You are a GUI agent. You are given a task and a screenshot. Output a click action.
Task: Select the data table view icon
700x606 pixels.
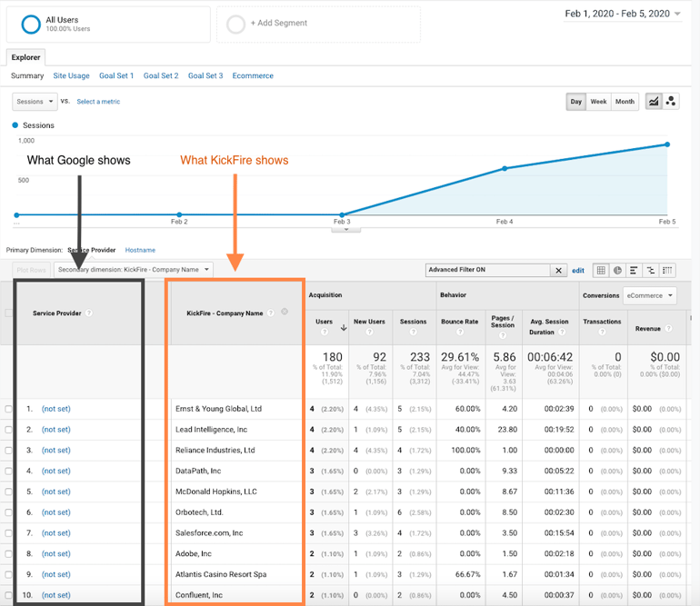pyautogui.click(x=601, y=271)
